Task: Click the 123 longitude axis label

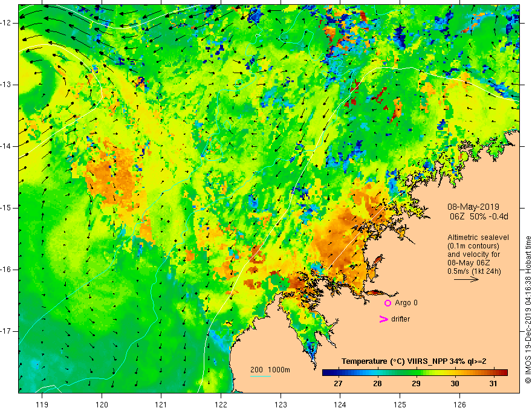Action: pos(281,404)
